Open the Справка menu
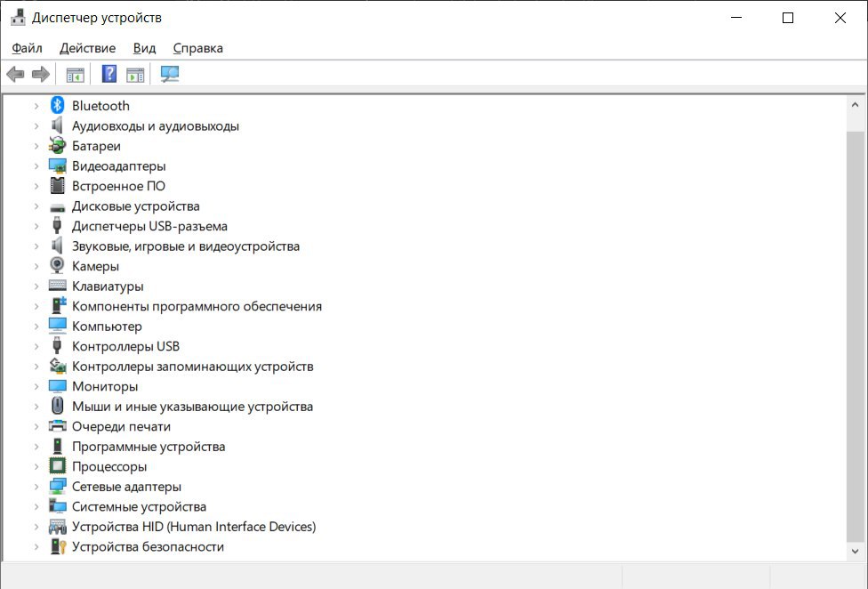Image resolution: width=868 pixels, height=589 pixels. (197, 48)
